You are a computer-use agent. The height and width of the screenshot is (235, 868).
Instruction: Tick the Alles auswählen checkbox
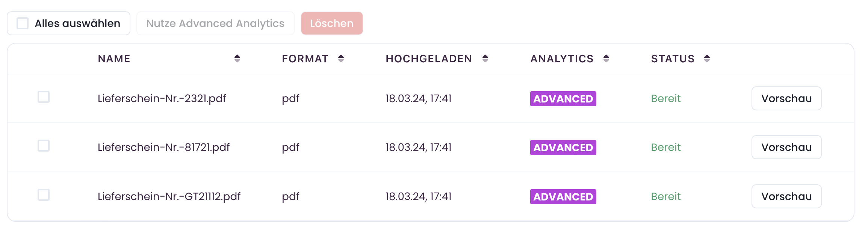23,23
